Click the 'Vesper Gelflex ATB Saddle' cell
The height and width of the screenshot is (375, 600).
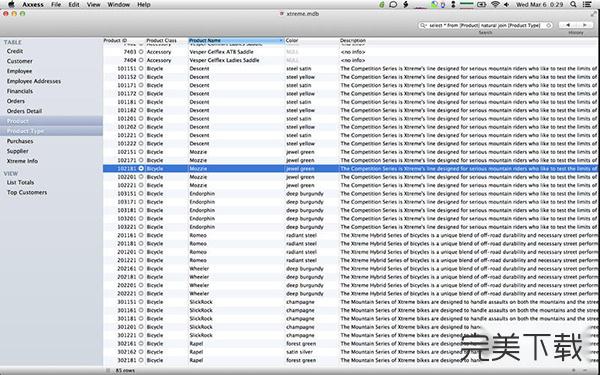pos(221,52)
